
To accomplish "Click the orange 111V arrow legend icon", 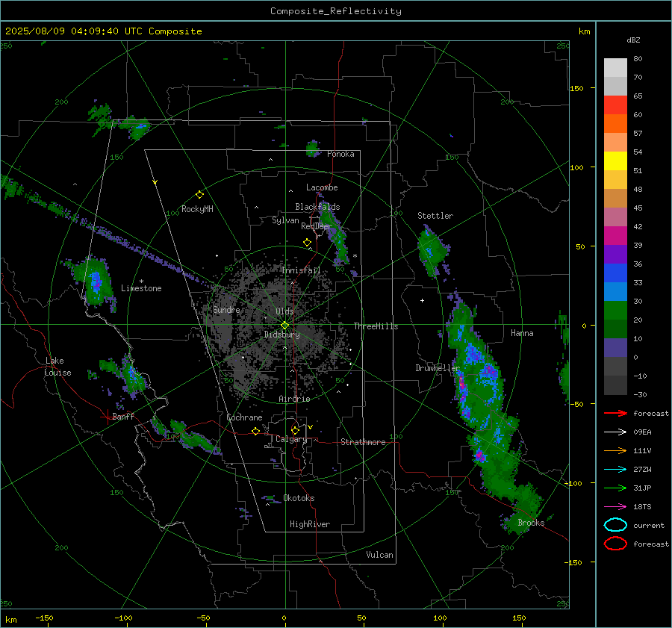I will tap(615, 450).
